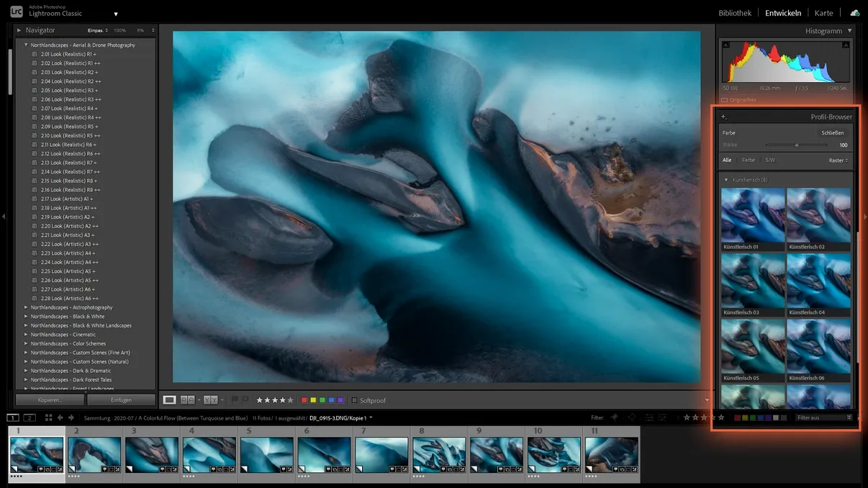Select the S/W tab in the Profil-Browser
The image size is (868, 488).
(770, 160)
